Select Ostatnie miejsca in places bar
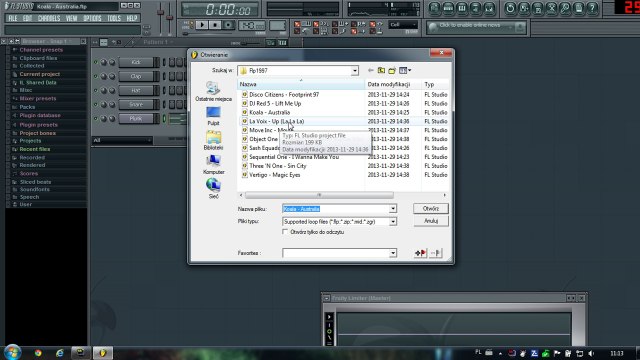 tap(213, 91)
